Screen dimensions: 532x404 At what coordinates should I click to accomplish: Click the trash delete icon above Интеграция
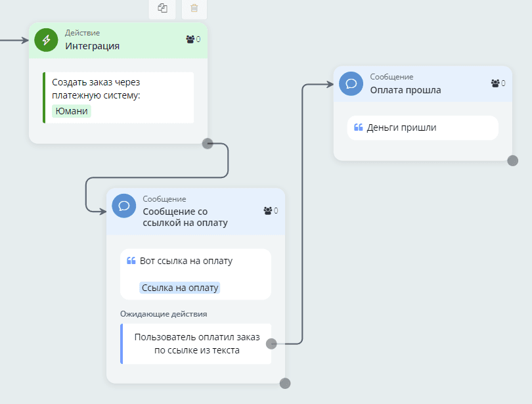coord(194,9)
